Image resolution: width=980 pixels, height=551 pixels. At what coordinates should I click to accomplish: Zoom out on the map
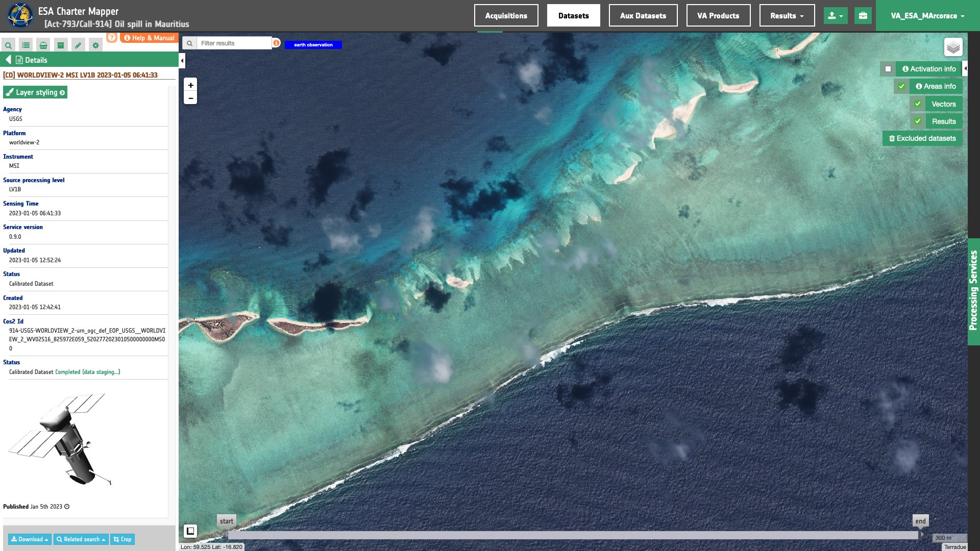[x=190, y=98]
